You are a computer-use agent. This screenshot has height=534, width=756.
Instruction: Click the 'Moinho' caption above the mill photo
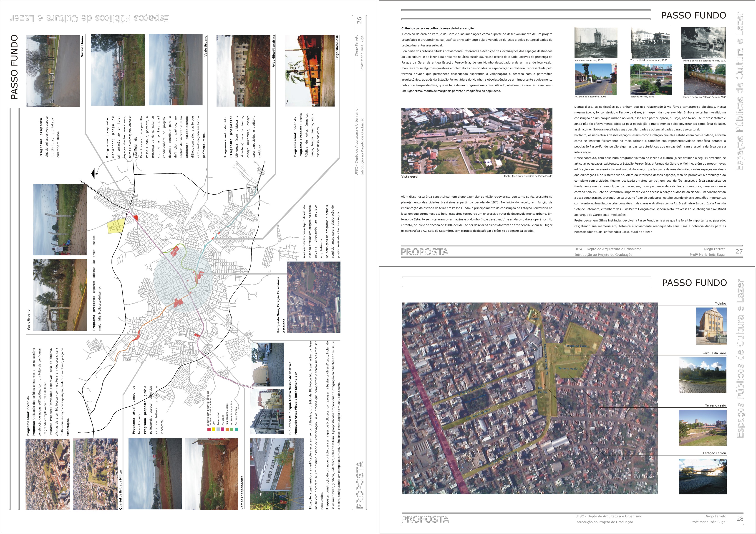coord(720,304)
